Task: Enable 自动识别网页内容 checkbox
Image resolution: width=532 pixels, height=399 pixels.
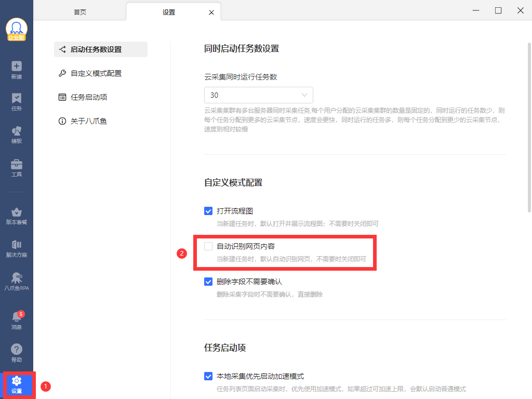Action: coord(208,246)
